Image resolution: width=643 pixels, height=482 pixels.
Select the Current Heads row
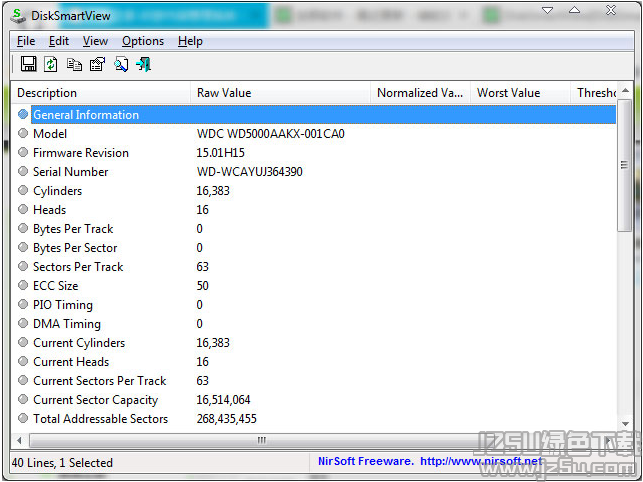315,362
